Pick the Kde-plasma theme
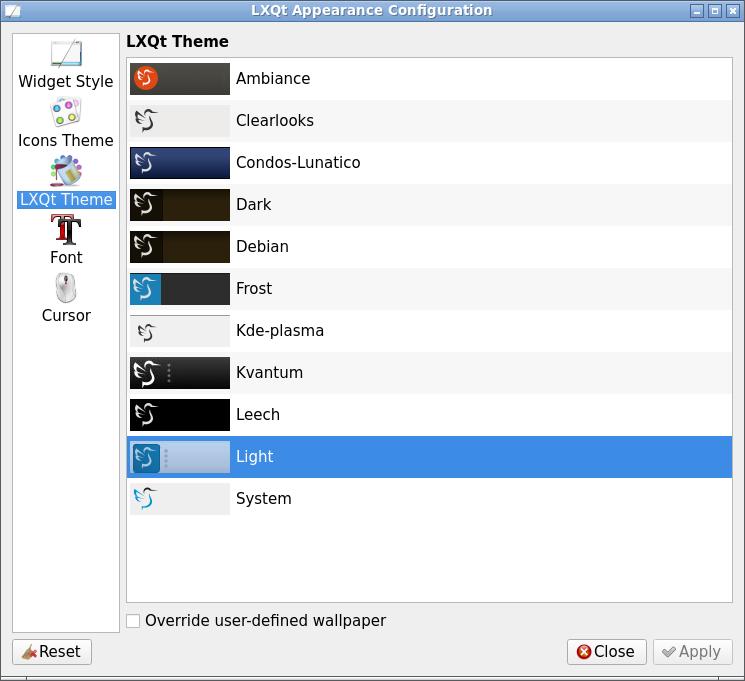The image size is (745, 681). click(x=280, y=331)
